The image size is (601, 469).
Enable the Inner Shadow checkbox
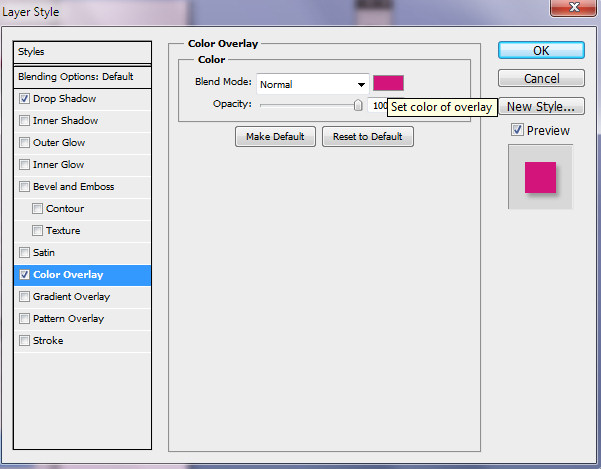click(x=24, y=121)
